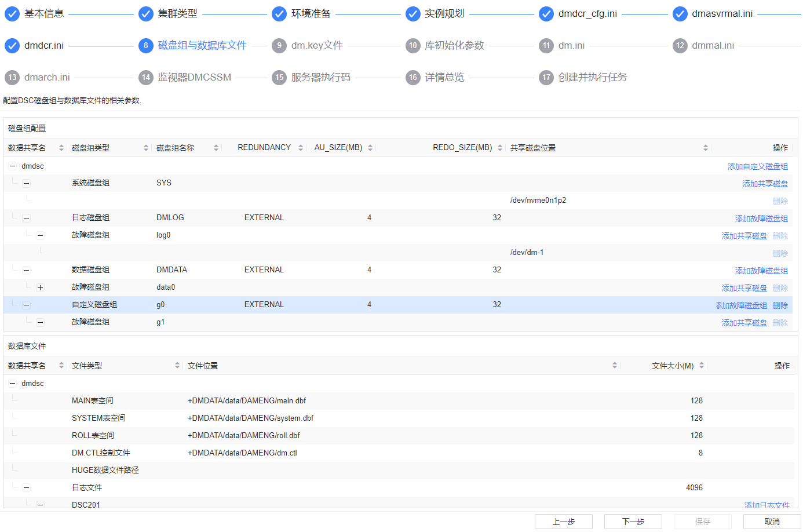Open the 实例规划 step
This screenshot has height=532, width=803.
444,14
